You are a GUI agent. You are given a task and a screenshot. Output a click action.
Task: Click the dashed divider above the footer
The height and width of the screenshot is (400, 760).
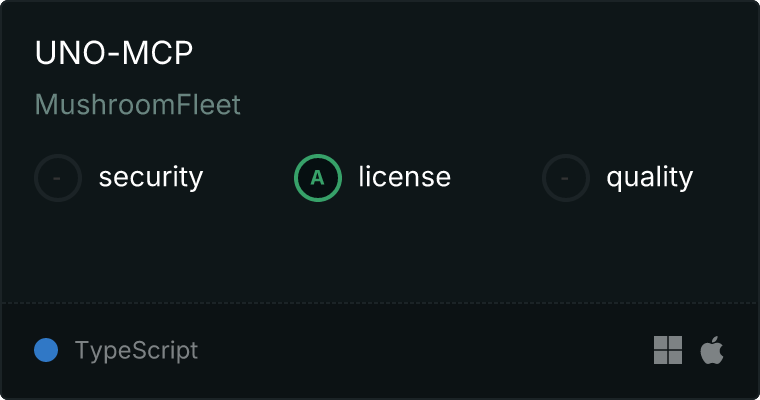(x=380, y=302)
